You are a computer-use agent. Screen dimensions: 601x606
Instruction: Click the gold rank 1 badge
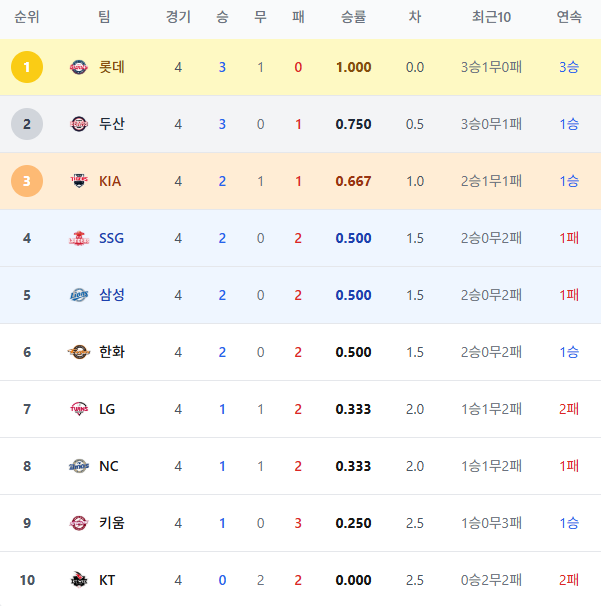(x=27, y=67)
